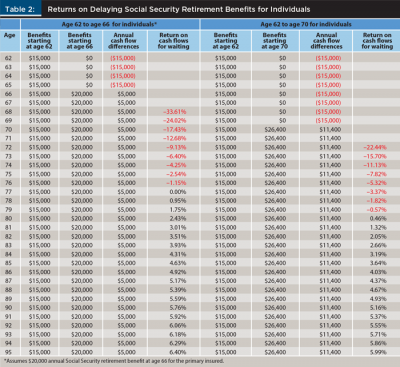Click the Table 2 label in title bar
The image size is (400, 367).
coord(20,9)
